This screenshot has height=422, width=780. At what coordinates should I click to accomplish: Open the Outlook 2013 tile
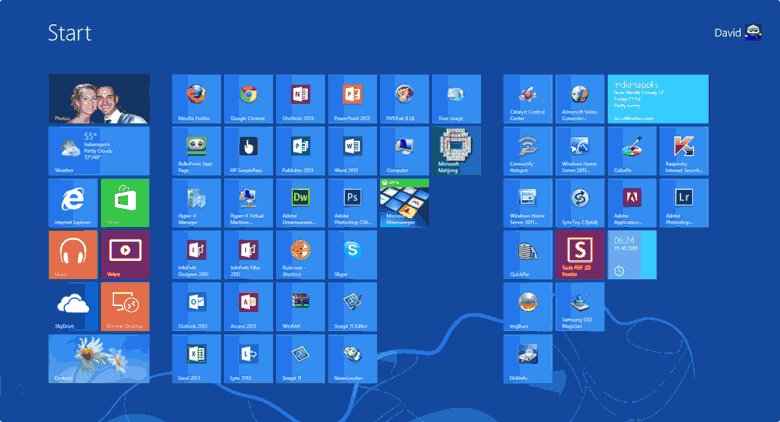pos(196,307)
